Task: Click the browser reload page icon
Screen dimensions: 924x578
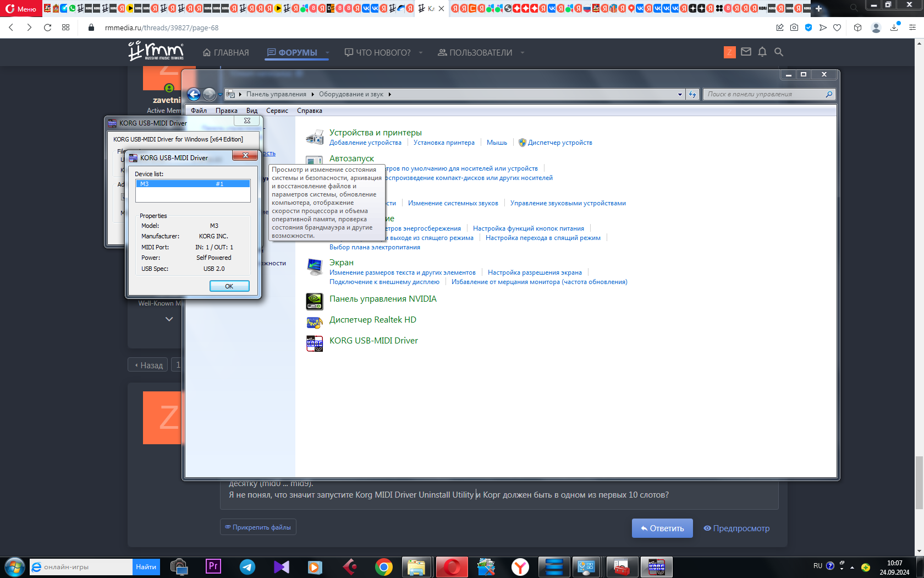Action: [48, 28]
